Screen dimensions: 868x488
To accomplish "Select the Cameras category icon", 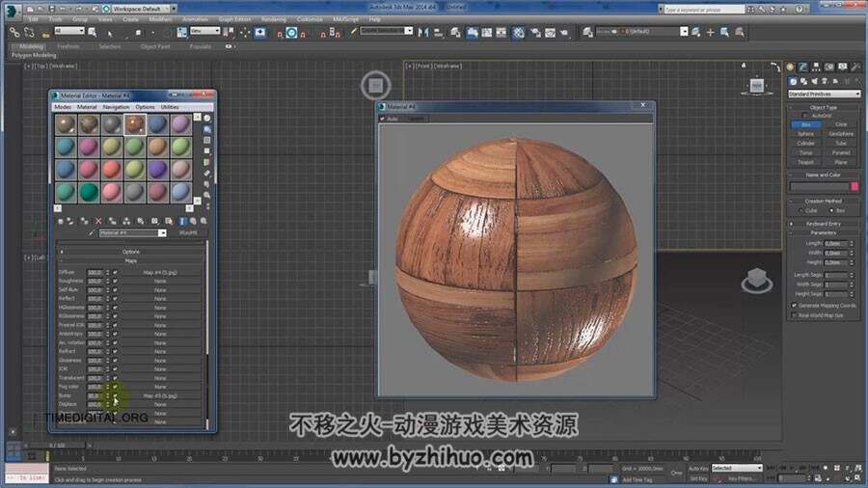I will [x=825, y=81].
